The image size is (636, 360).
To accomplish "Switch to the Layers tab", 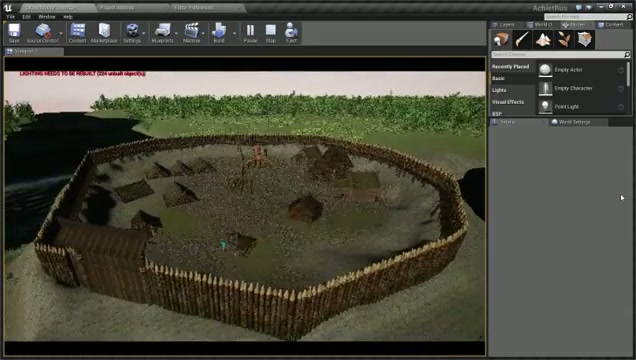I will tap(507, 25).
